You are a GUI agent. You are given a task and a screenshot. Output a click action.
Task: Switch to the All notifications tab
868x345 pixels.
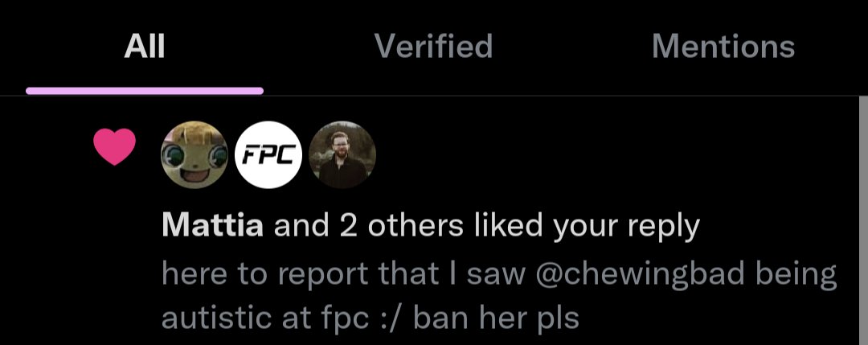(145, 46)
